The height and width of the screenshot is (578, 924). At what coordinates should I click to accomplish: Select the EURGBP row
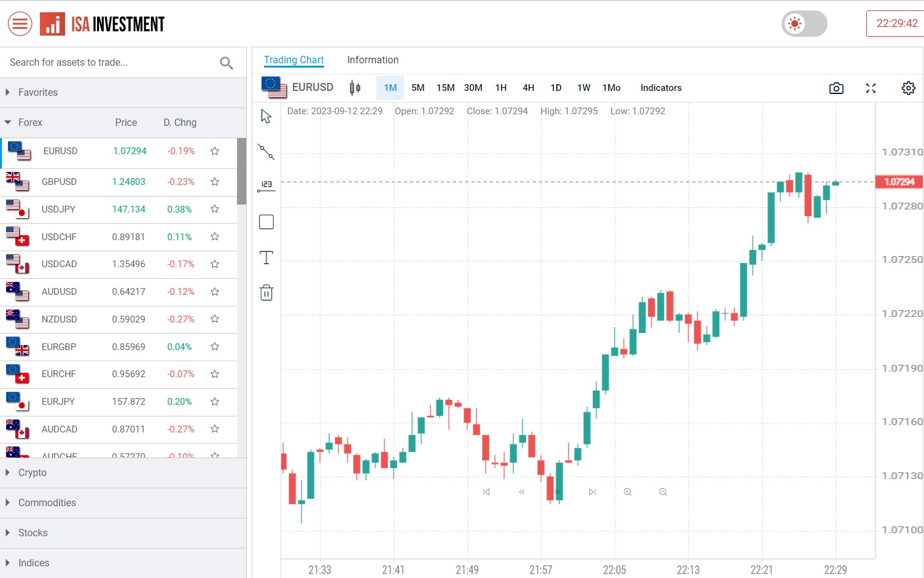point(118,347)
